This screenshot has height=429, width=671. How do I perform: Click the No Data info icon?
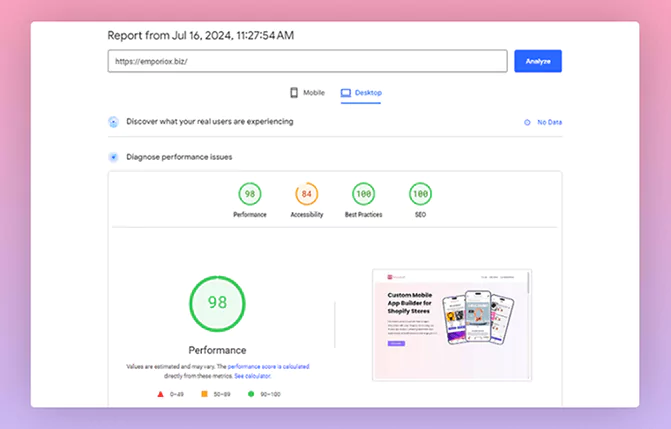pos(526,122)
